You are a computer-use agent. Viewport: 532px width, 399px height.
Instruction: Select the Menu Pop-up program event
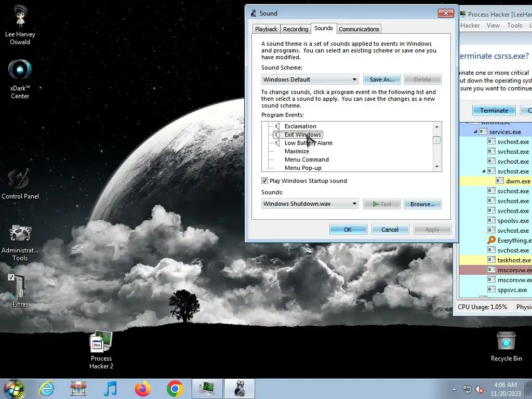303,168
